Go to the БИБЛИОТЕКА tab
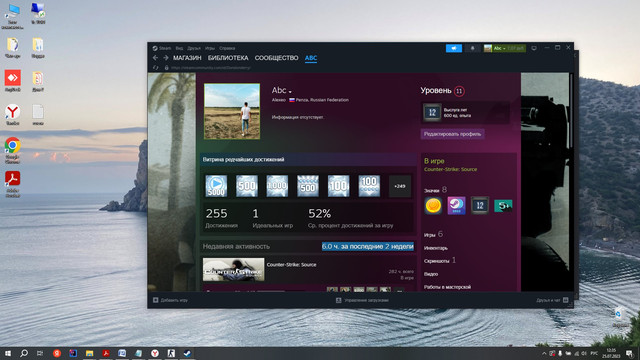This screenshot has height=360, width=640. tap(228, 58)
